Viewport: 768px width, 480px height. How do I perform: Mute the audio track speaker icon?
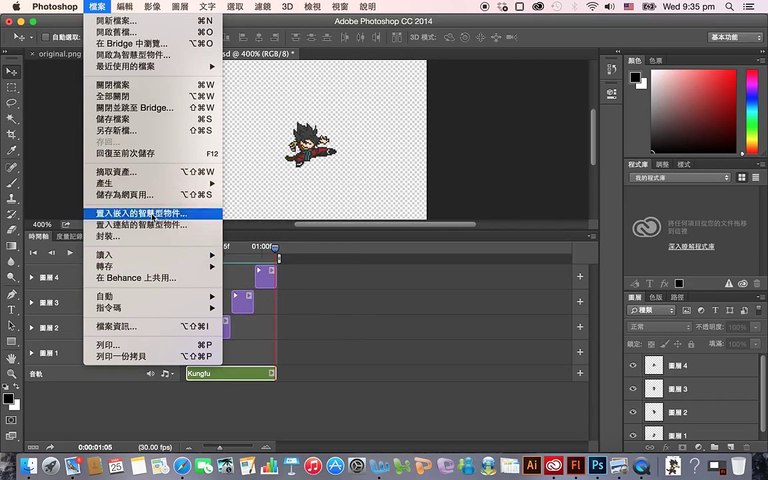[151, 373]
